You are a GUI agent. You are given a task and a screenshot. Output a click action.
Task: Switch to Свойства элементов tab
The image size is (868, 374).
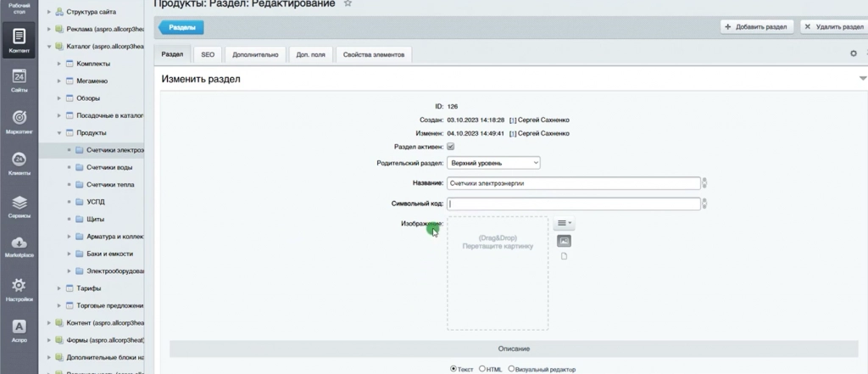coord(374,54)
